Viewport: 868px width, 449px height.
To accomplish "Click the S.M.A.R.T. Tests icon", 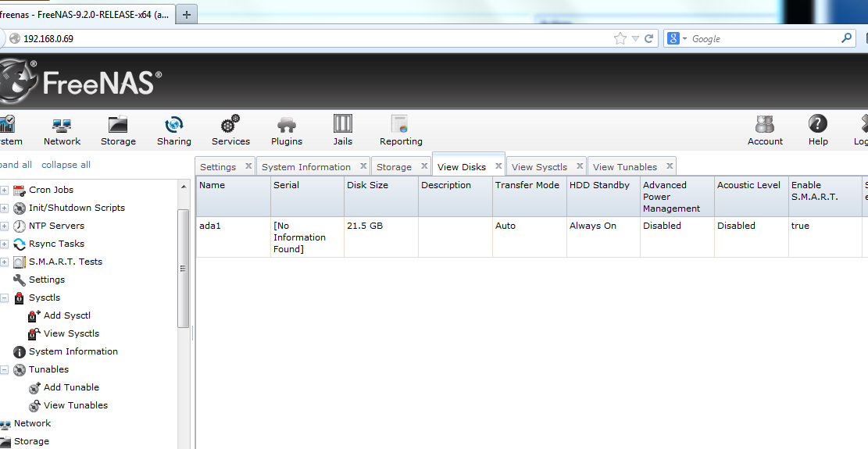I will (20, 262).
